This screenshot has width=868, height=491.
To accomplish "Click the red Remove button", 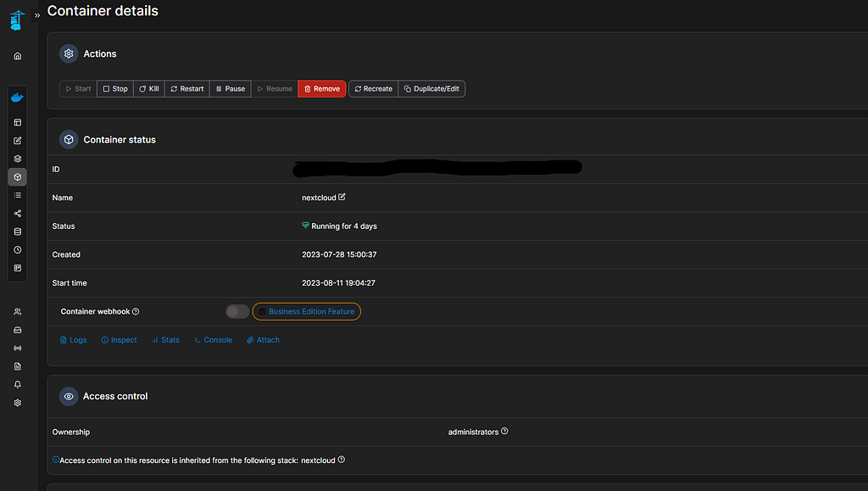I will click(x=322, y=89).
